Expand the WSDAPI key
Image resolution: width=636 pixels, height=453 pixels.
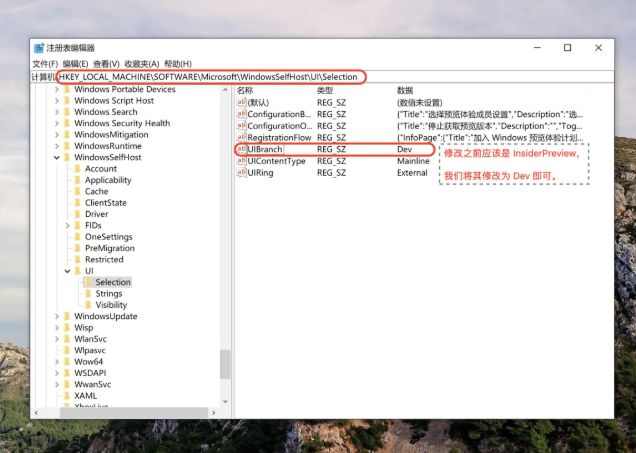pyautogui.click(x=57, y=373)
